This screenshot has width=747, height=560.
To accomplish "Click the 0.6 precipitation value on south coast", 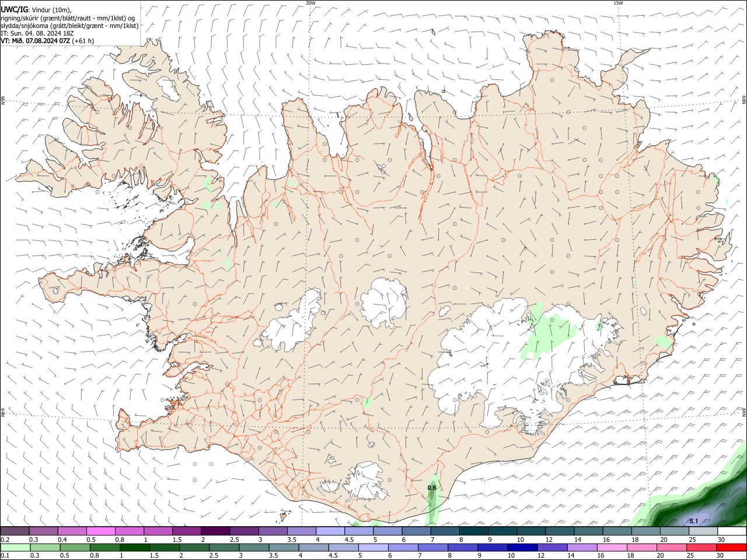I will pyautogui.click(x=432, y=488).
